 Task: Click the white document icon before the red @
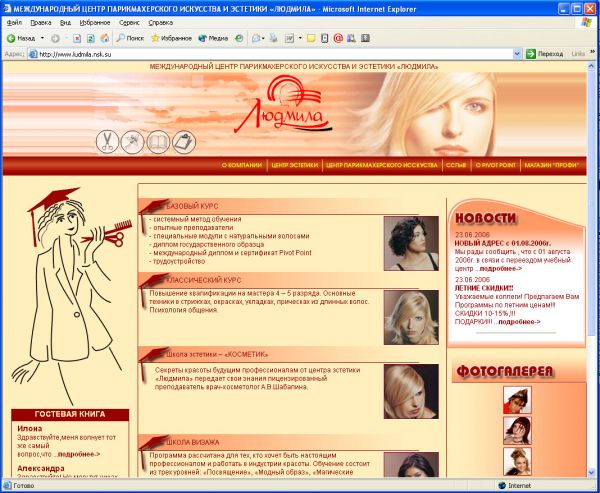tap(324, 38)
